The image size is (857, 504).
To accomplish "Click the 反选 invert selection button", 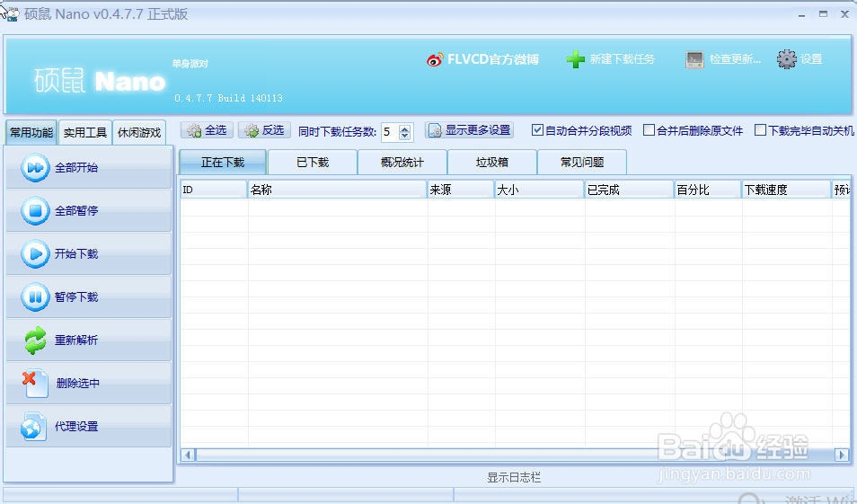I will (x=264, y=130).
